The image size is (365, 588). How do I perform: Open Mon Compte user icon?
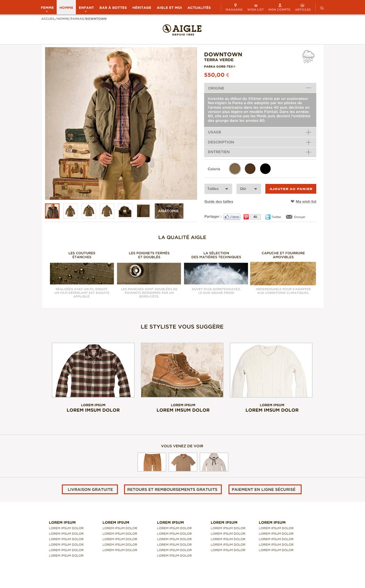point(279,5)
